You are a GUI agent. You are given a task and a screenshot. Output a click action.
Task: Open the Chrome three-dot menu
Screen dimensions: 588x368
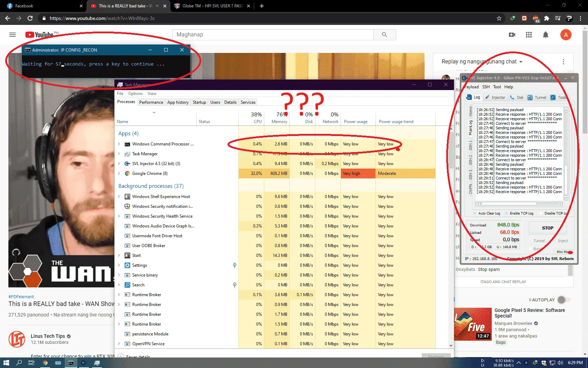581,18
